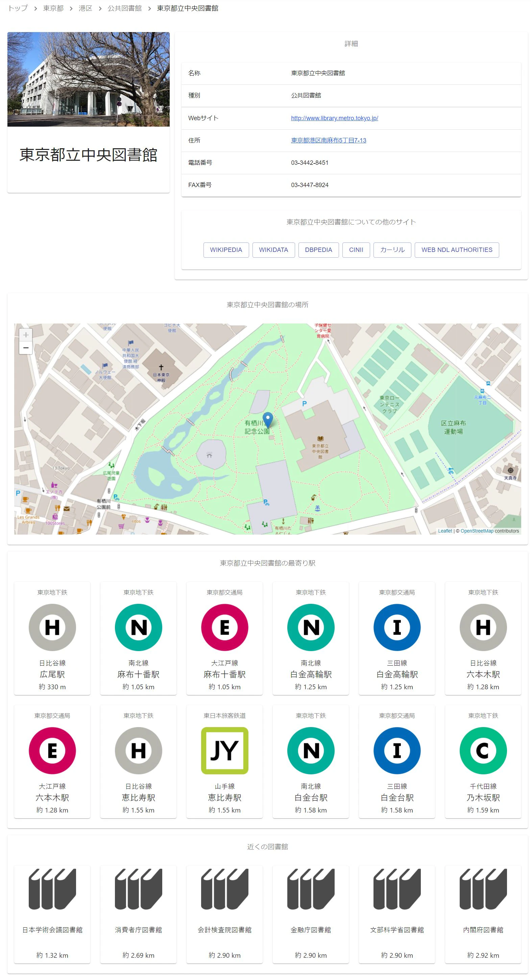Go to 港区 in the breadcrumb
Viewport: 531px width, 980px height.
coord(86,8)
